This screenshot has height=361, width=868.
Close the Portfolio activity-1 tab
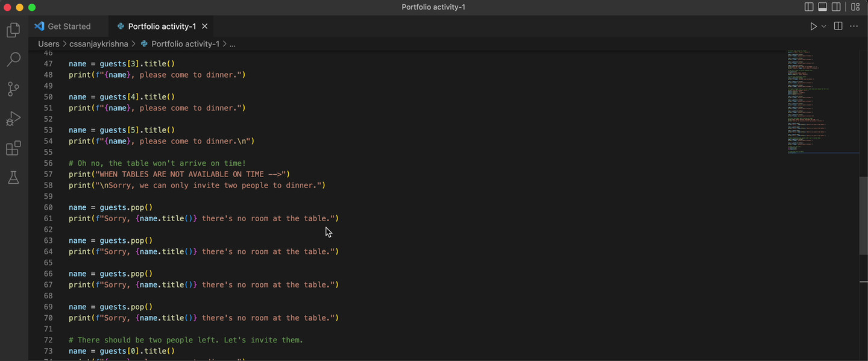(204, 26)
